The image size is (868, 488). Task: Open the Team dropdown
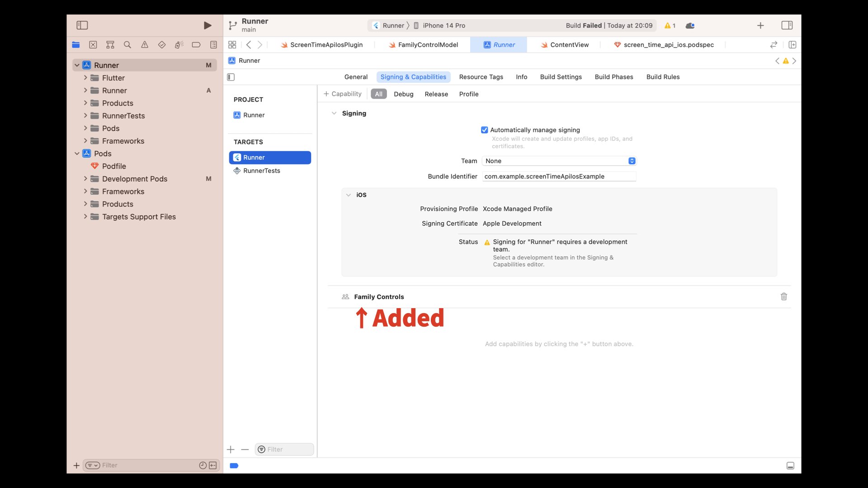[559, 161]
